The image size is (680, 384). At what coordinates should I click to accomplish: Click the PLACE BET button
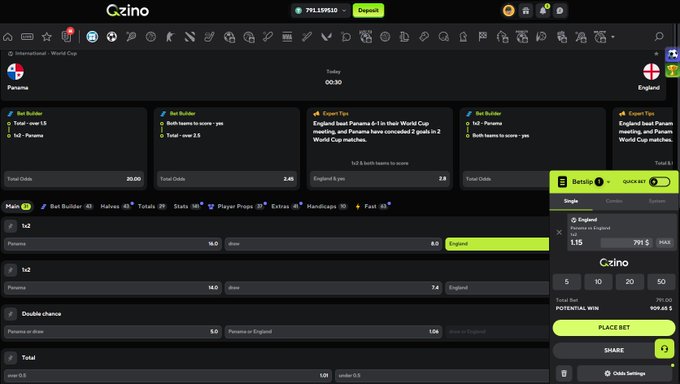(614, 328)
